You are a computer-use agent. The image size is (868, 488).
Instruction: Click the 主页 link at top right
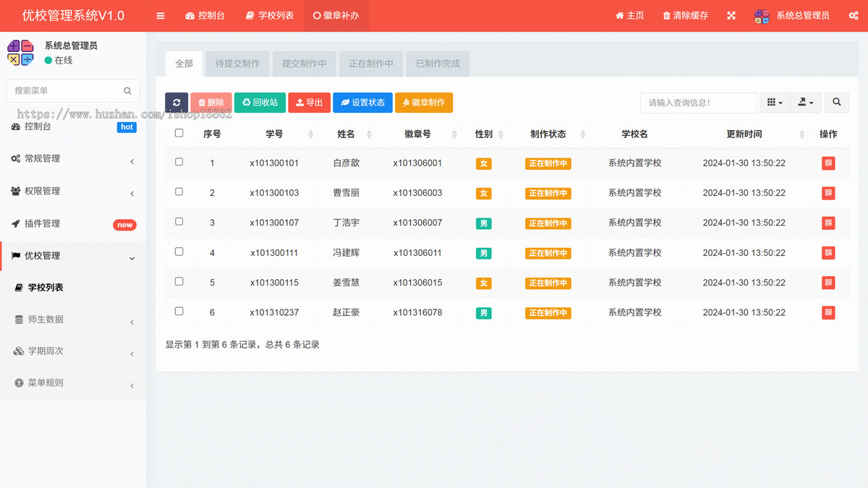pyautogui.click(x=629, y=15)
